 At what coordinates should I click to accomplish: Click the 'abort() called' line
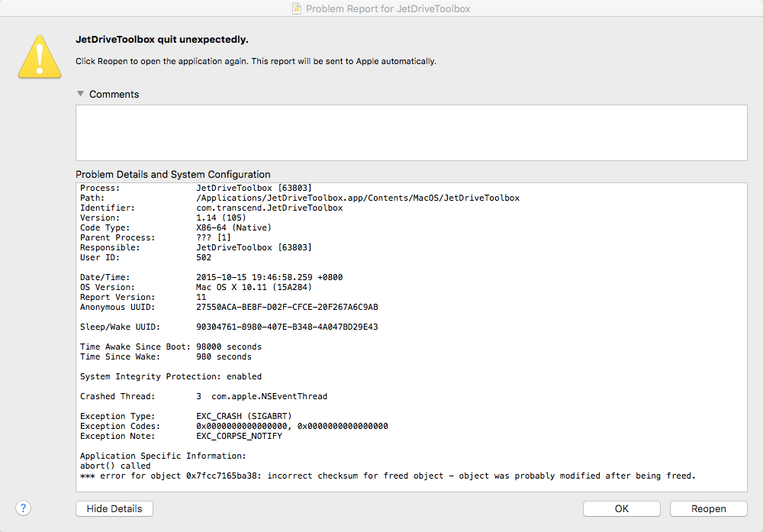click(115, 466)
